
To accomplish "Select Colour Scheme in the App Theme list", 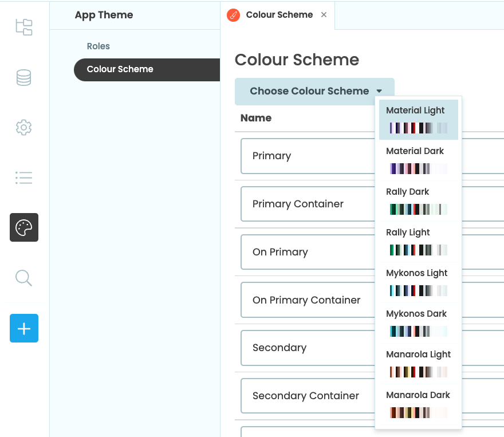I will [x=120, y=69].
